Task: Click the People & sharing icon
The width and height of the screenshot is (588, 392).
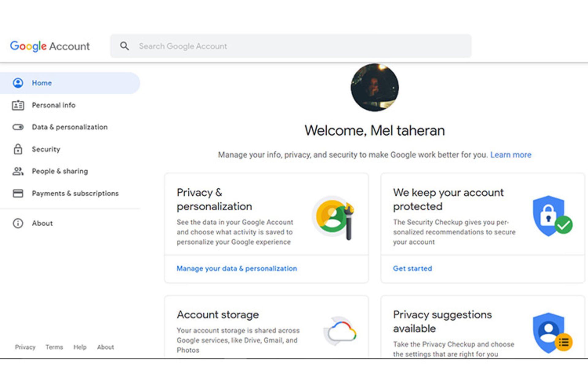Action: click(18, 171)
